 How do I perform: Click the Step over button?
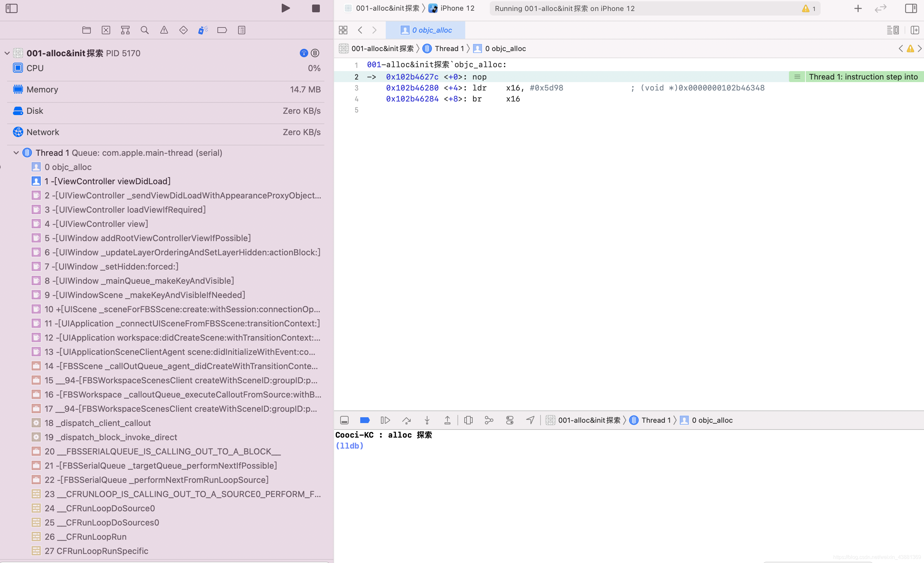point(406,420)
